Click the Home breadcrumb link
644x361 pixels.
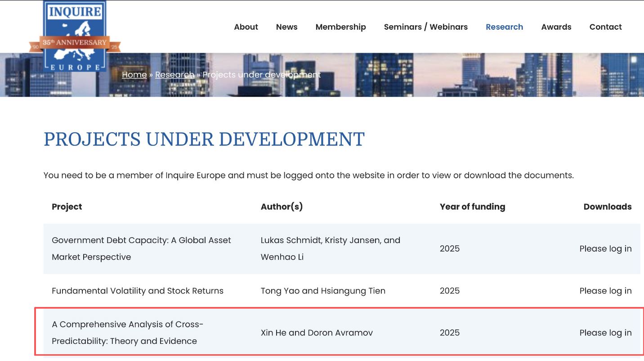coord(134,75)
